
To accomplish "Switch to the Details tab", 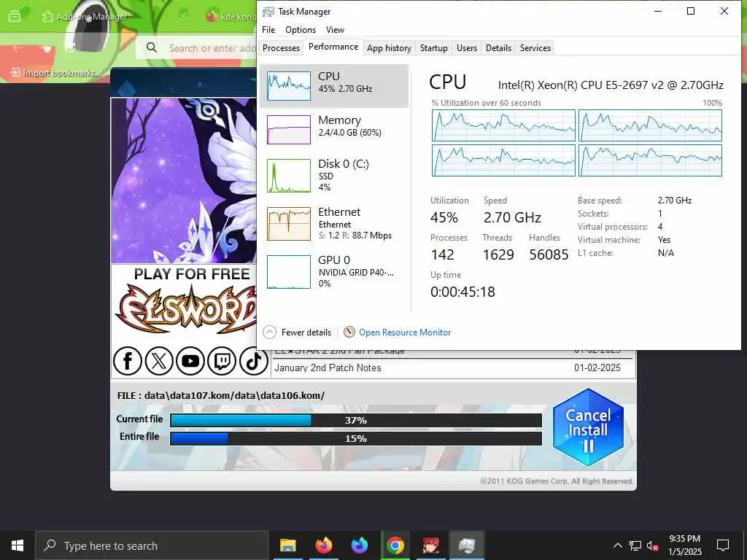I will [498, 47].
